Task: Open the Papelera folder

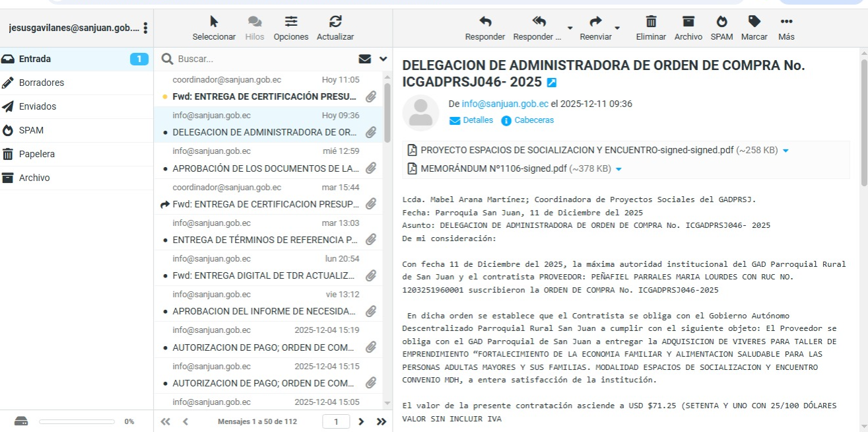Action: [37, 154]
